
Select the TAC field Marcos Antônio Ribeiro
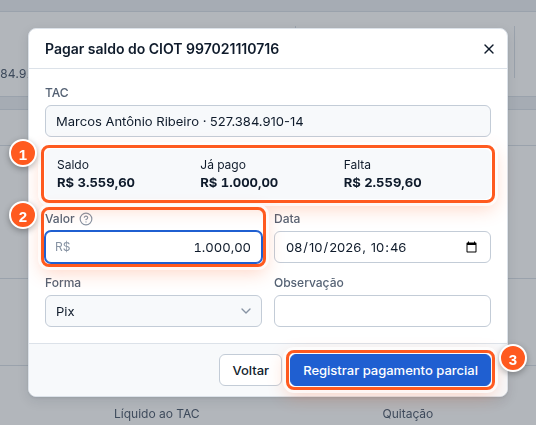[x=268, y=121]
